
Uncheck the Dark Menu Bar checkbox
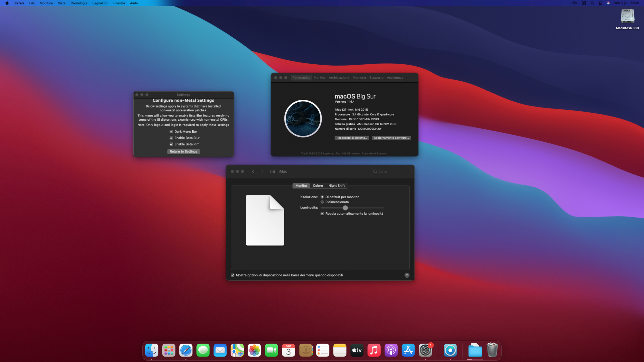171,132
